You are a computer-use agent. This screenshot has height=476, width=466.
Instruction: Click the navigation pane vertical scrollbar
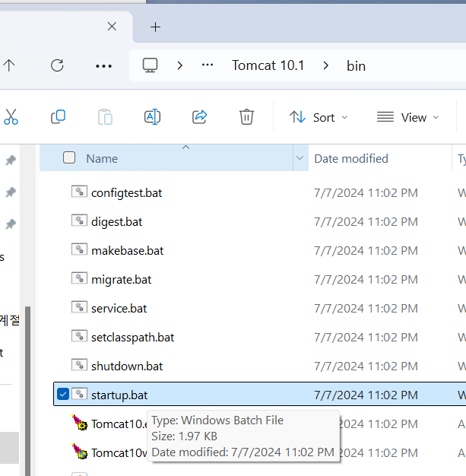coord(27,391)
